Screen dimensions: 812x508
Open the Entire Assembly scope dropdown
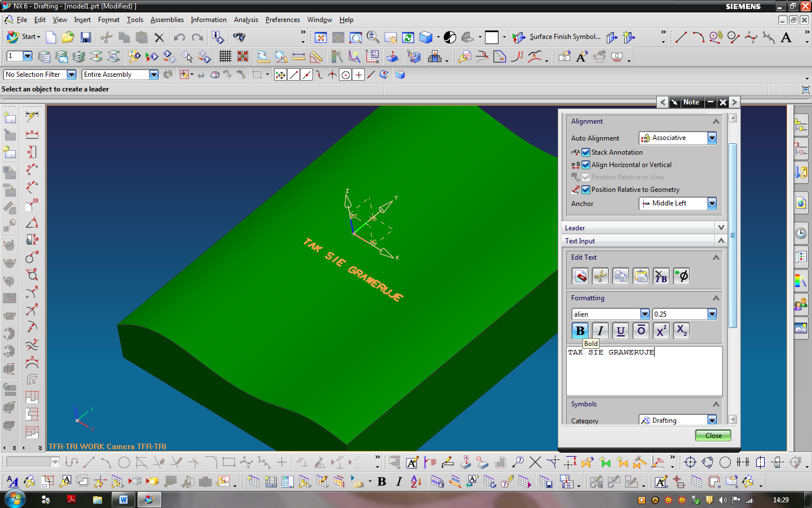121,75
